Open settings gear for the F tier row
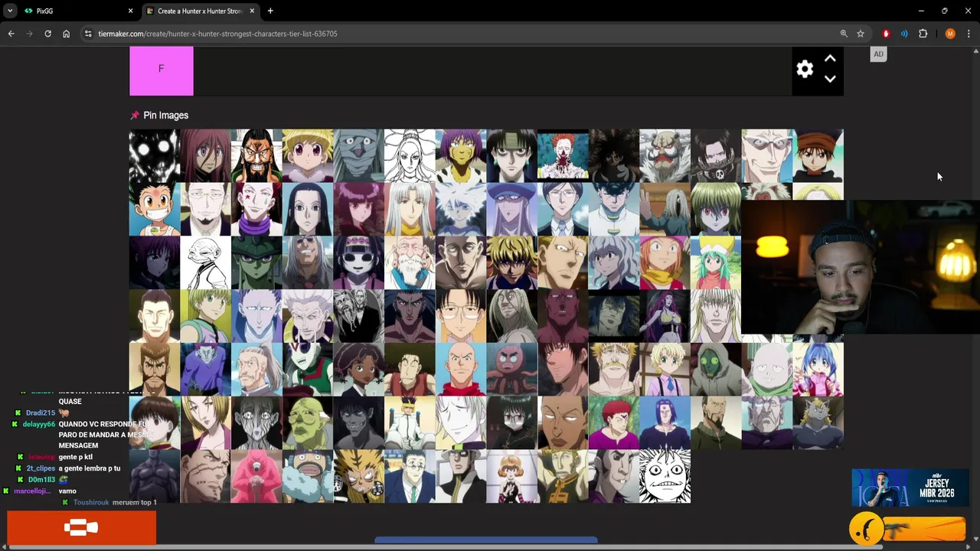Viewport: 980px width, 551px height. pos(805,69)
